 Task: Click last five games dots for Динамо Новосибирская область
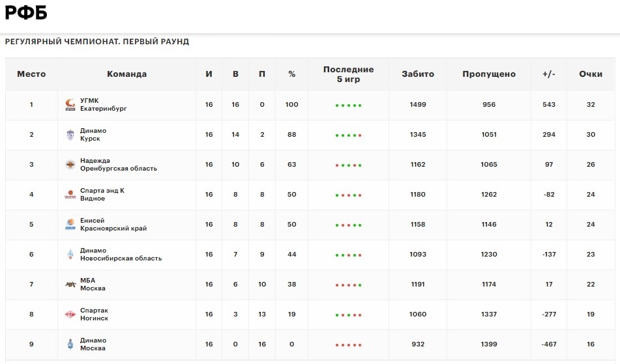(348, 255)
